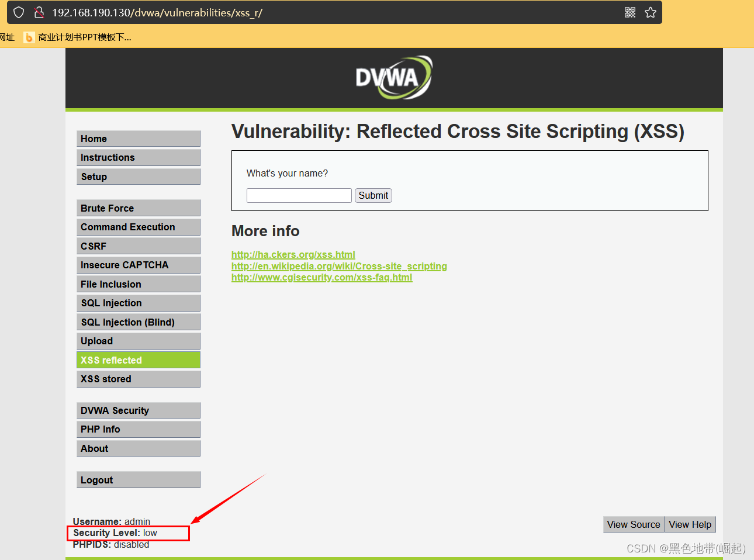Click Logout in the sidebar
754x560 pixels.
(x=138, y=479)
